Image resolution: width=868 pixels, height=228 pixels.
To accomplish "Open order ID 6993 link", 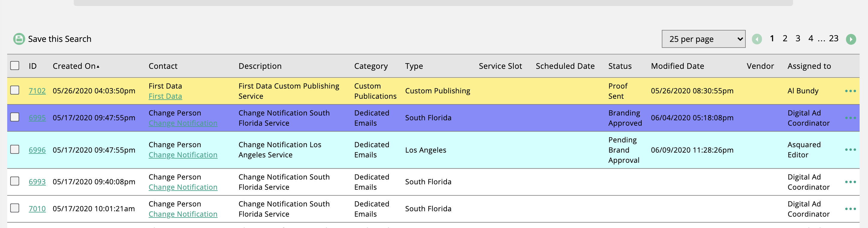I will (37, 182).
